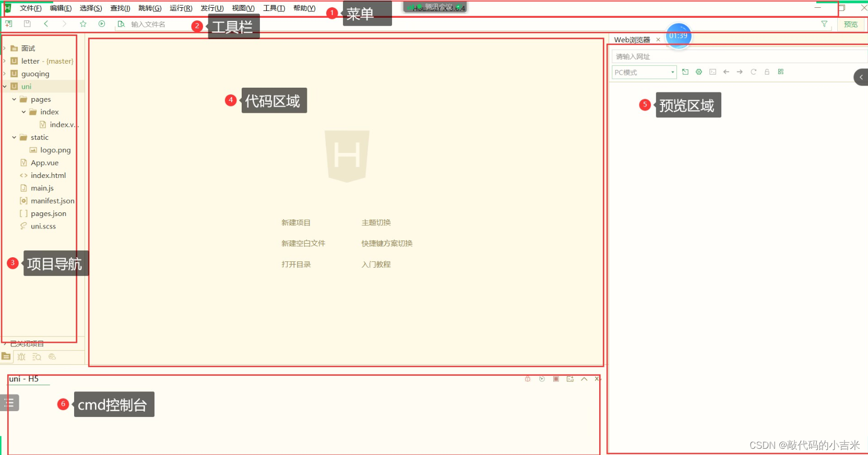Click the console rerun play icon
868x455 pixels.
[542, 379]
